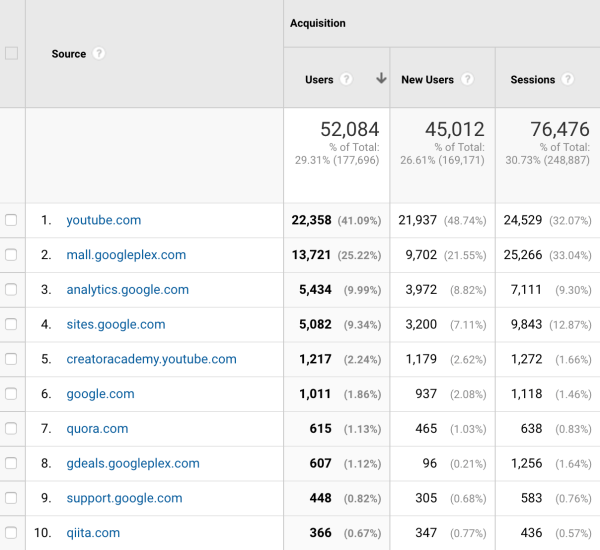Select youtube.com new users value 21,937

click(417, 220)
